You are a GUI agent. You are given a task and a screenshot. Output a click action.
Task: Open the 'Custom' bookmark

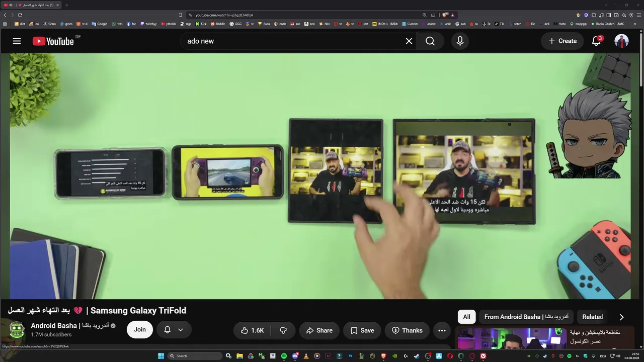tap(410, 24)
